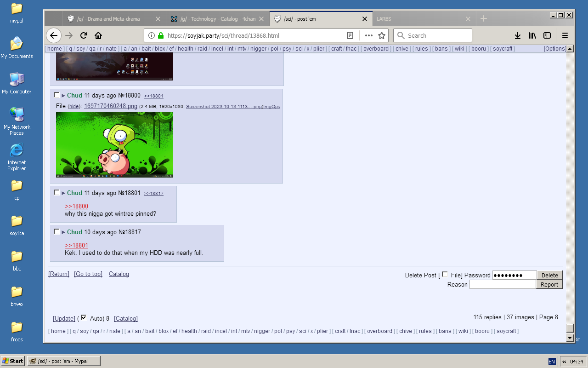Viewport: 588px width, 368px height.
Task: Open the top nav 'home' board link
Action: [x=55, y=49]
